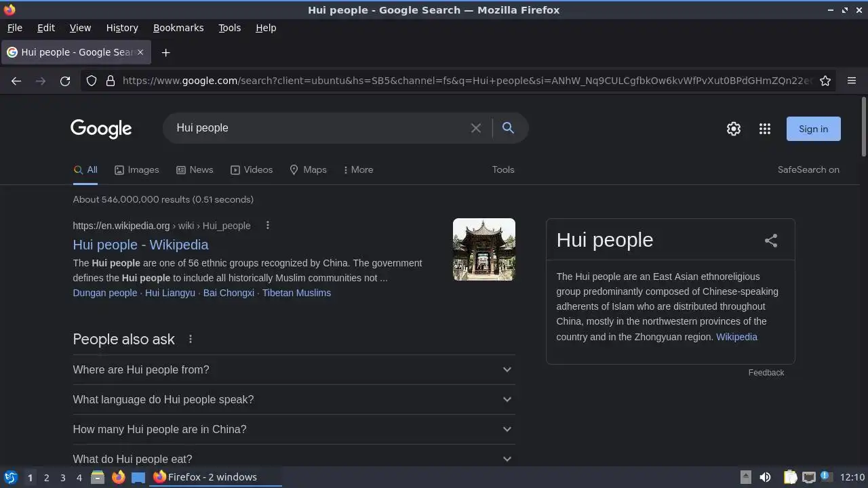
Task: Open Wikipedia result three-dot options
Action: (x=268, y=225)
